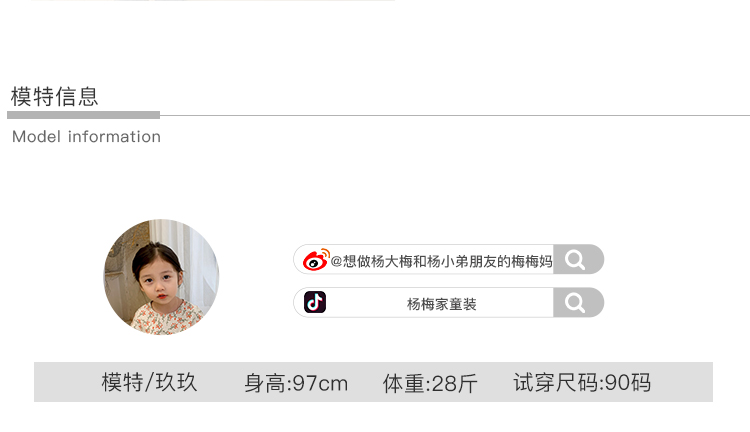Click the 模特/玖玖 label
Screen dimensions: 750x432
[149, 383]
